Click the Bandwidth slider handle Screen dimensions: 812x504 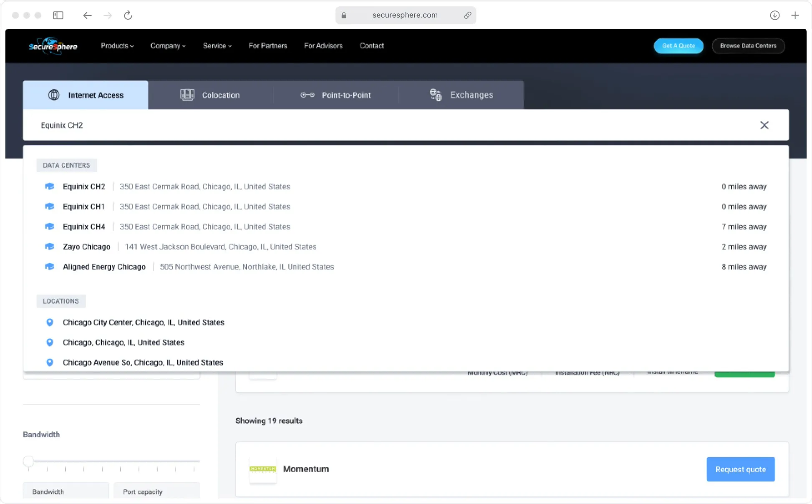click(x=28, y=461)
